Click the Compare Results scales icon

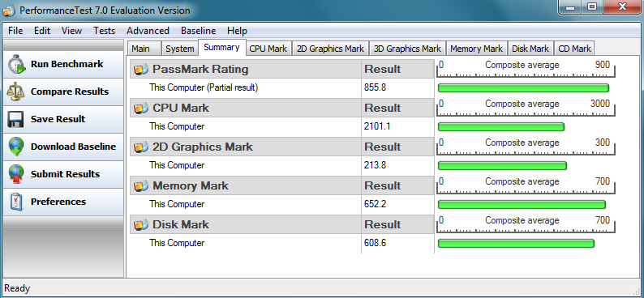click(16, 92)
